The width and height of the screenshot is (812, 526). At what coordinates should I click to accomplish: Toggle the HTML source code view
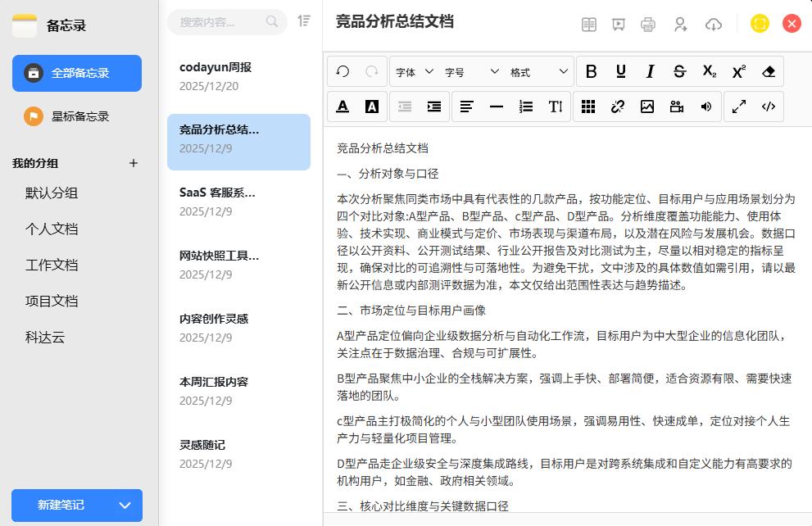coord(768,107)
